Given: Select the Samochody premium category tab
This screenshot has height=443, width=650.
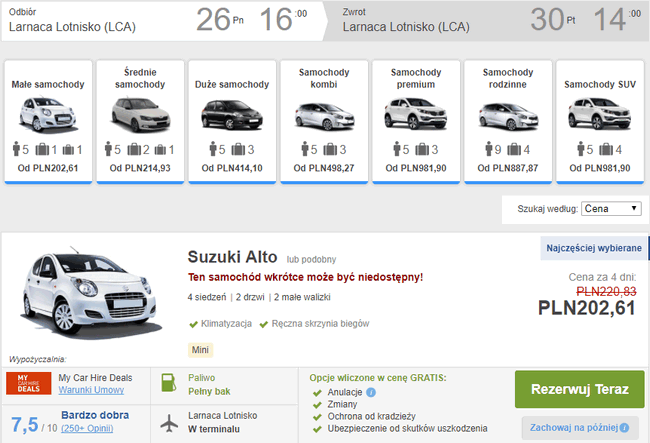Looking at the screenshot, I should (416, 121).
